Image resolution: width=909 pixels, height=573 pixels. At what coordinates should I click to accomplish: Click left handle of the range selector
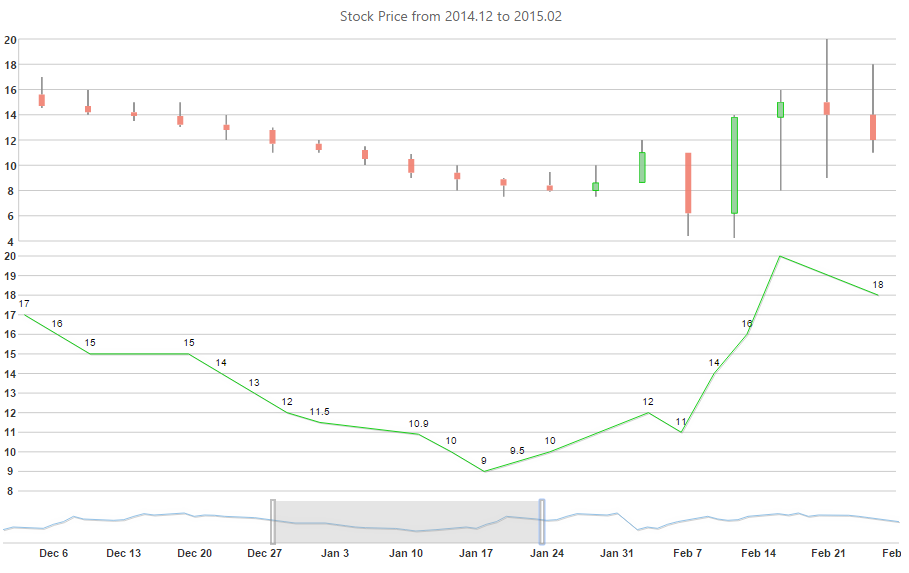(273, 521)
